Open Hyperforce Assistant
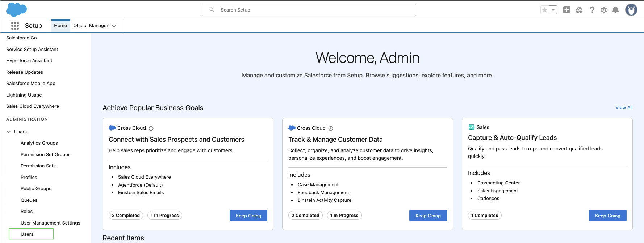The image size is (644, 243). pos(29,61)
